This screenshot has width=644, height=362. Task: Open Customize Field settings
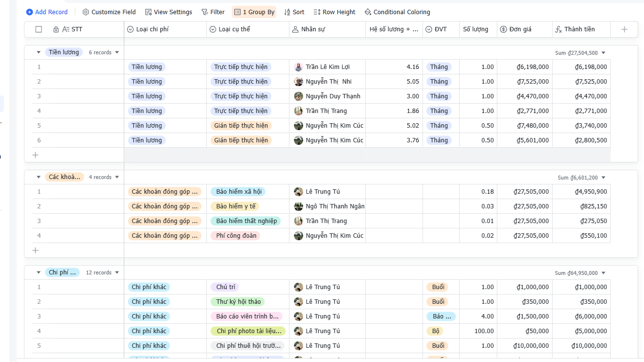click(x=109, y=12)
